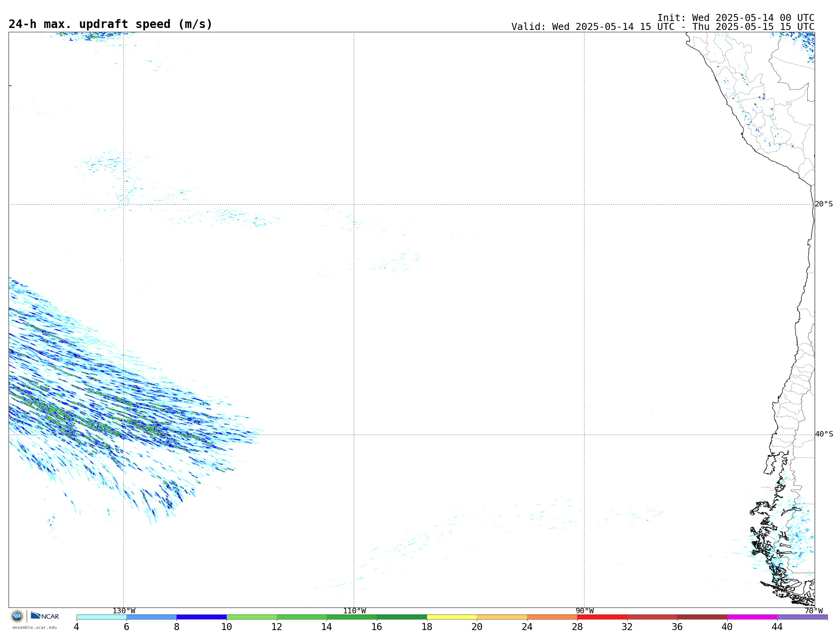Image resolution: width=840 pixels, height=632 pixels.
Task: Click the 'Valid:' time range text line
Action: point(663,27)
